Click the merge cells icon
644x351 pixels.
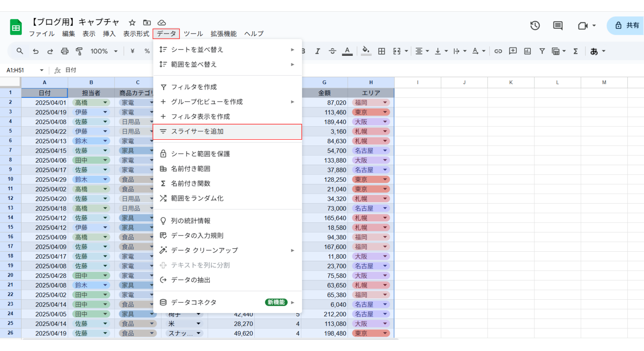click(x=397, y=51)
